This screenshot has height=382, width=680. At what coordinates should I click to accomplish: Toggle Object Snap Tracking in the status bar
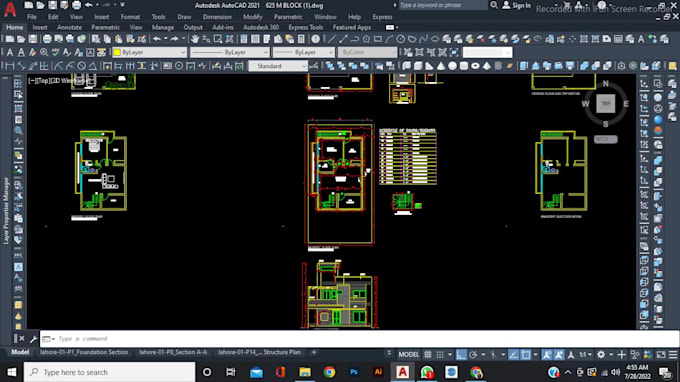click(513, 355)
